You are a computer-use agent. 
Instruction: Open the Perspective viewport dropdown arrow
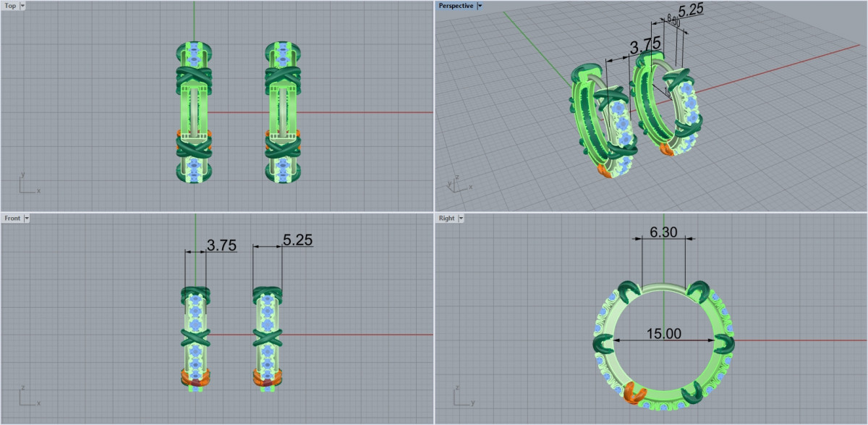(x=480, y=6)
